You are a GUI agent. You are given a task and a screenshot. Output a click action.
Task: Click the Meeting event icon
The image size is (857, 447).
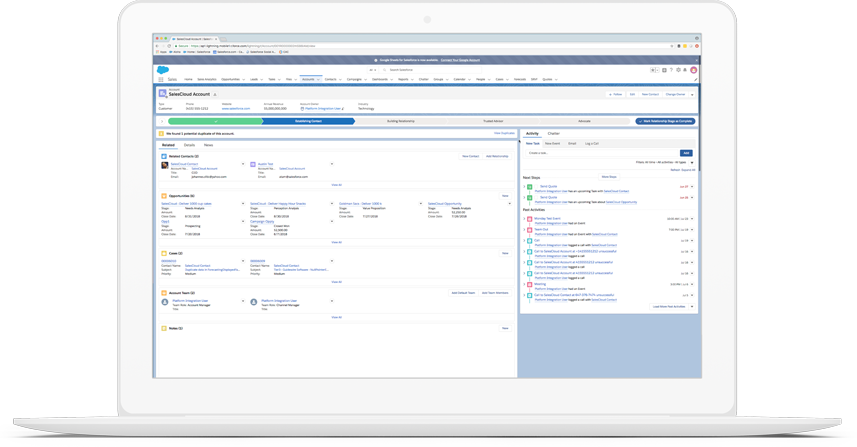[x=530, y=285]
